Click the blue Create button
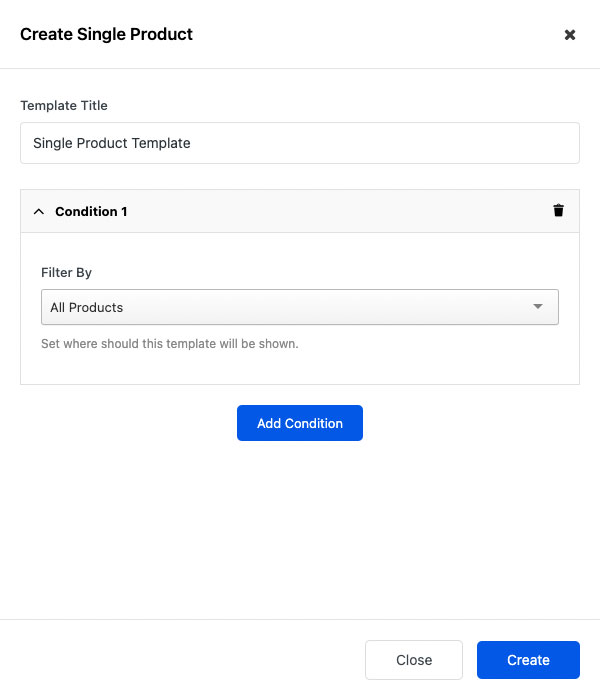This screenshot has height=700, width=600. pos(528,660)
